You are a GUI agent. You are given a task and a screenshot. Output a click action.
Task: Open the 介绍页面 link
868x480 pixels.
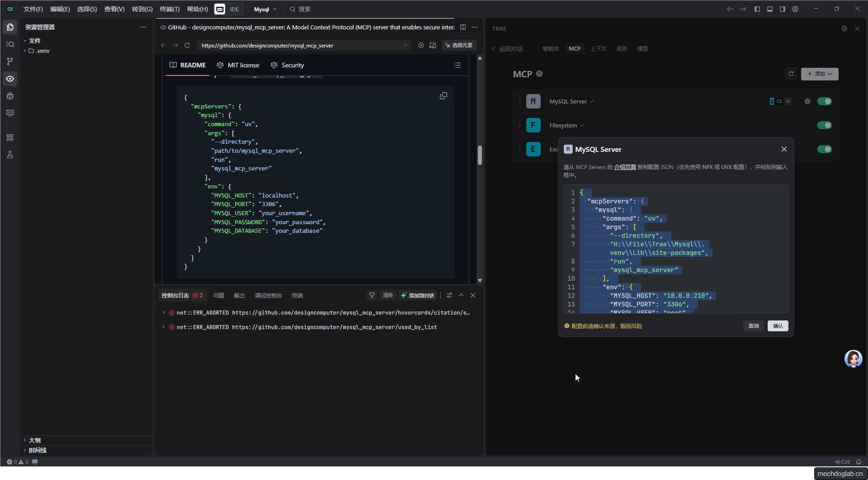click(x=625, y=167)
